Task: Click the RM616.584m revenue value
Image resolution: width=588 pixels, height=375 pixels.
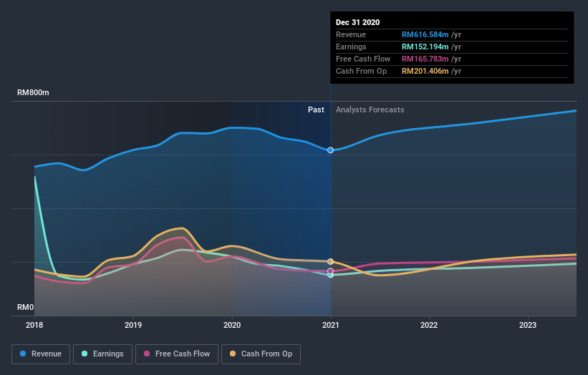Action: [x=425, y=34]
